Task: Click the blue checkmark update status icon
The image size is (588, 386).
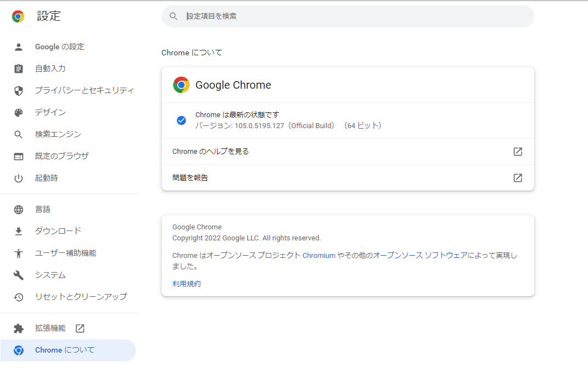Action: 181,120
